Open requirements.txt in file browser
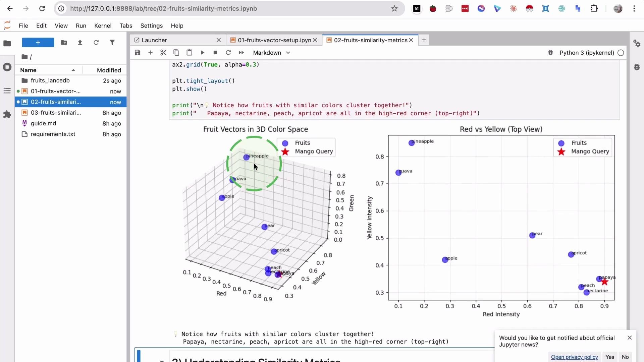This screenshot has width=644, height=362. click(71, 134)
